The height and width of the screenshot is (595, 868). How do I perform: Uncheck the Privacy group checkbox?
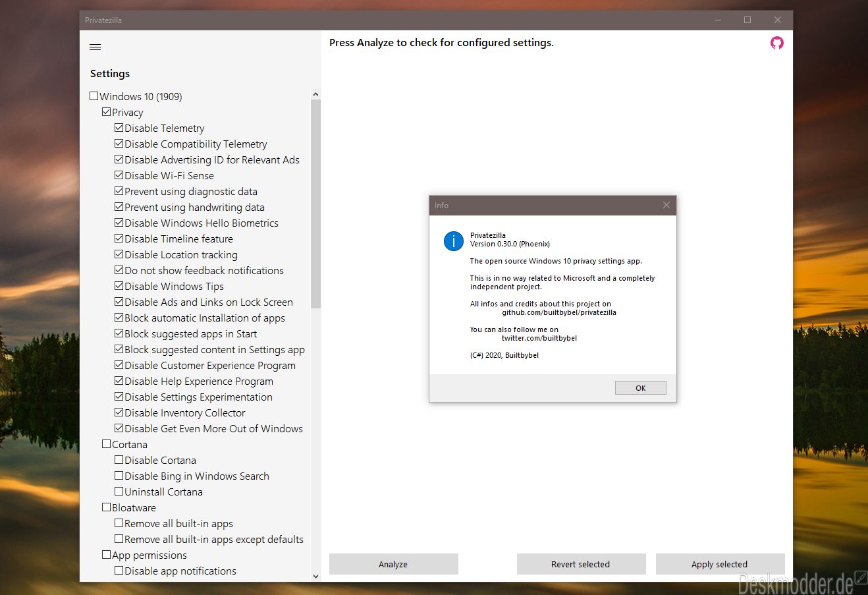[107, 112]
